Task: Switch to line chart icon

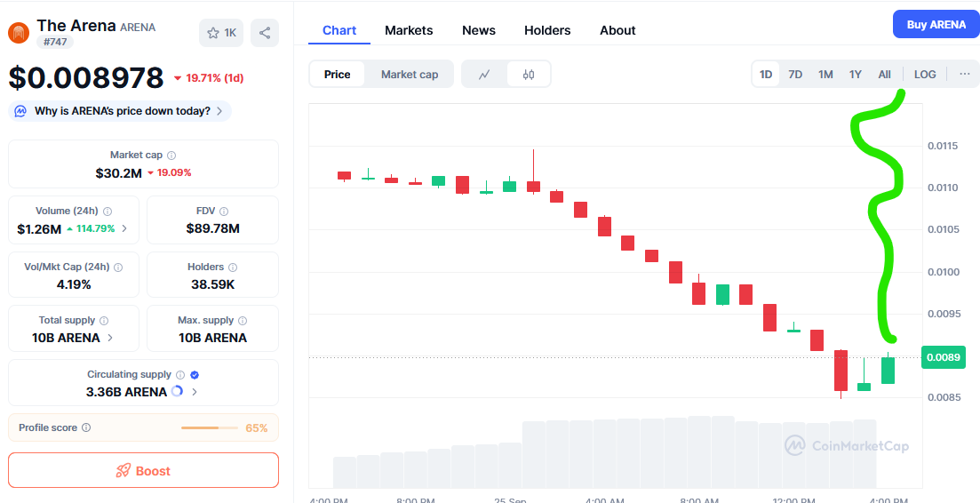Action: pyautogui.click(x=484, y=75)
